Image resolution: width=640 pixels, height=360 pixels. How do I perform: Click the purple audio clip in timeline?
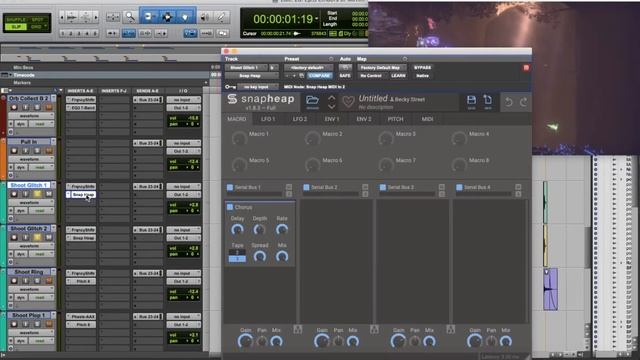[551, 289]
